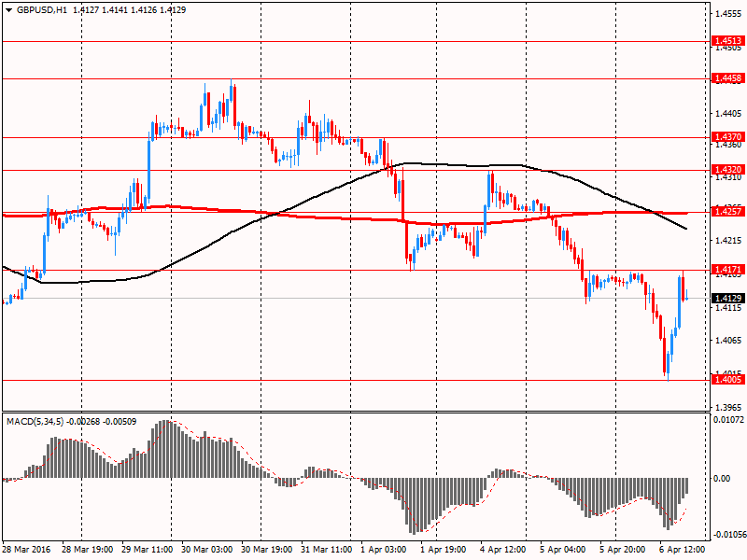Click the 1.4555 price scale value

pyautogui.click(x=728, y=14)
